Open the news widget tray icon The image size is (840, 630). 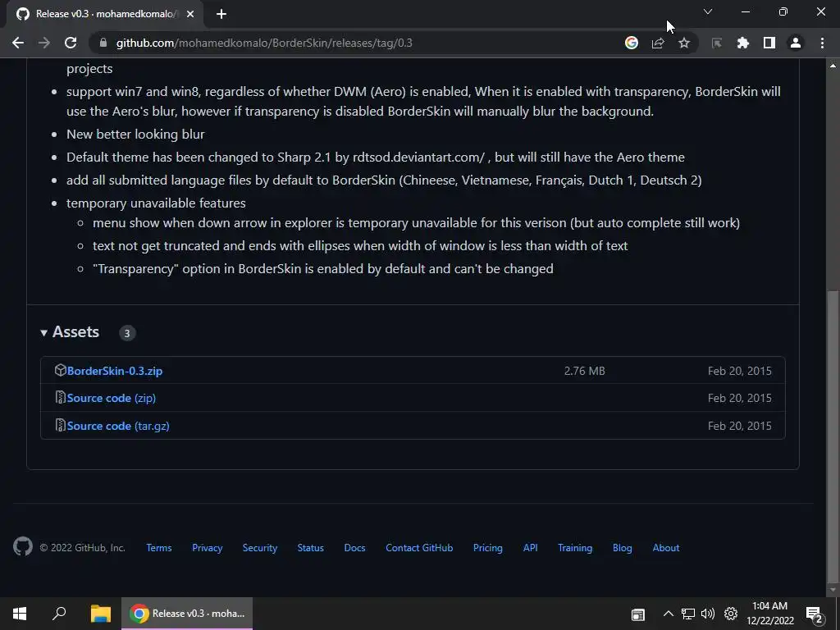(638, 614)
